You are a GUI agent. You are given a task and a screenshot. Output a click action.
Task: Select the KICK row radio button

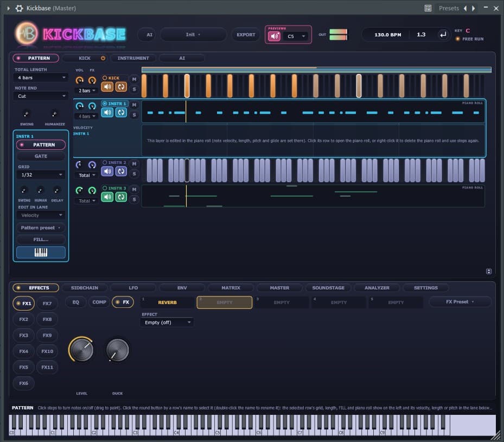(x=105, y=78)
